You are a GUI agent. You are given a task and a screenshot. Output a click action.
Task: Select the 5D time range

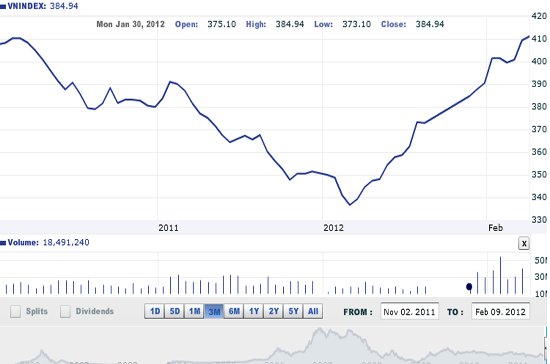[x=174, y=311]
